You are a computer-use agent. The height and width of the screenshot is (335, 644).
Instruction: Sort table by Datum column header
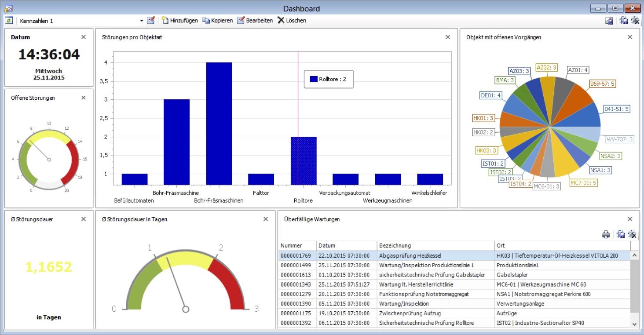click(x=347, y=245)
